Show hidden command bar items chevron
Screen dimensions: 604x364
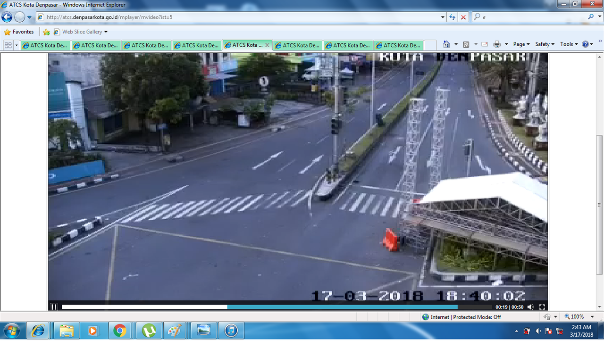pyautogui.click(x=600, y=41)
